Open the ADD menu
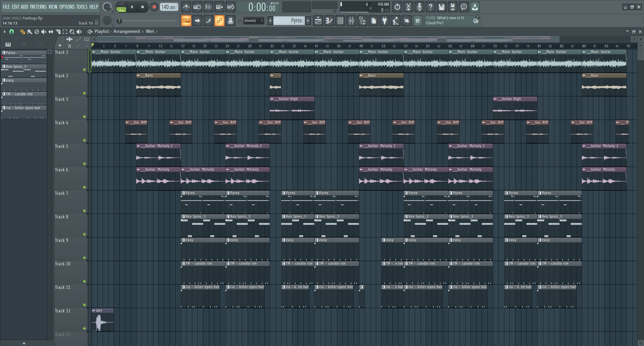 point(24,7)
